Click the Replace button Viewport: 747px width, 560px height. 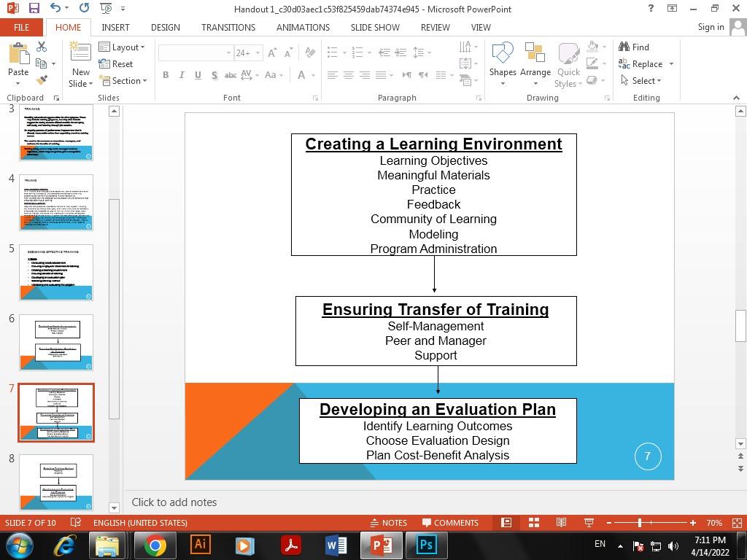pyautogui.click(x=645, y=63)
